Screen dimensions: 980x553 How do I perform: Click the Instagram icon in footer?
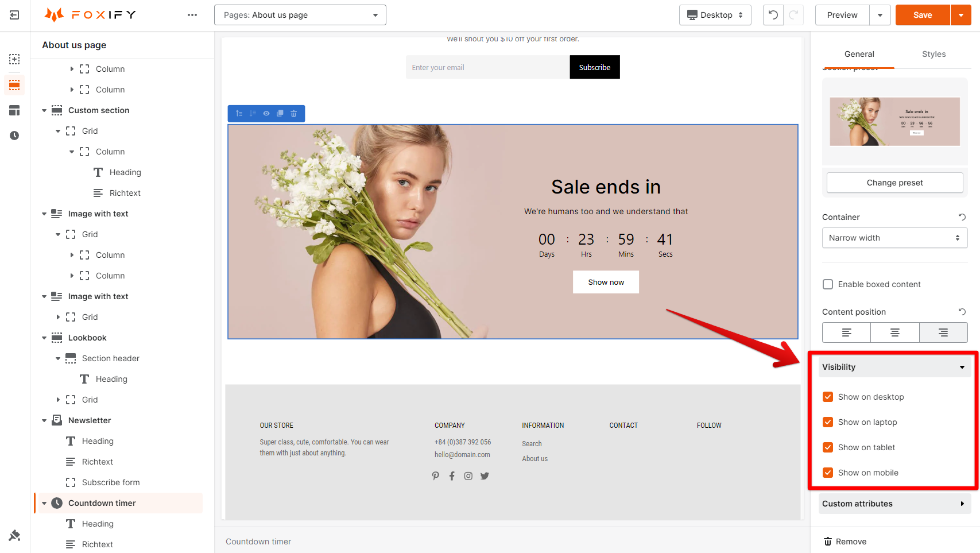pos(468,475)
